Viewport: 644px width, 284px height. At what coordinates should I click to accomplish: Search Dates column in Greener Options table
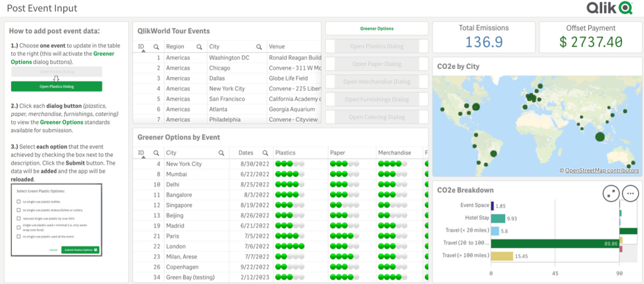click(x=265, y=153)
